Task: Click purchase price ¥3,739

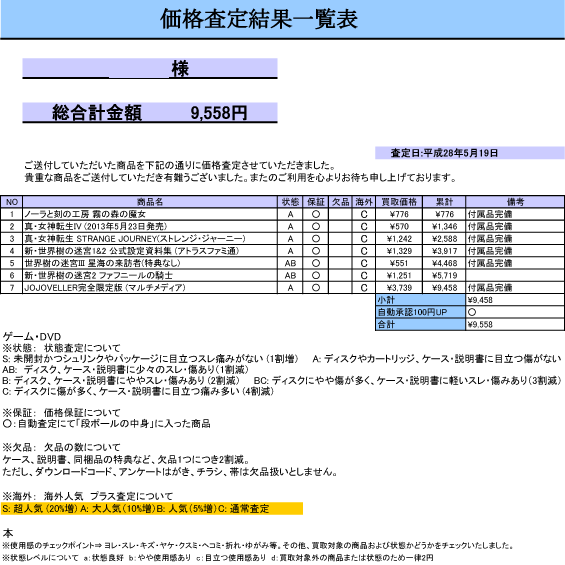Action: 399,288
